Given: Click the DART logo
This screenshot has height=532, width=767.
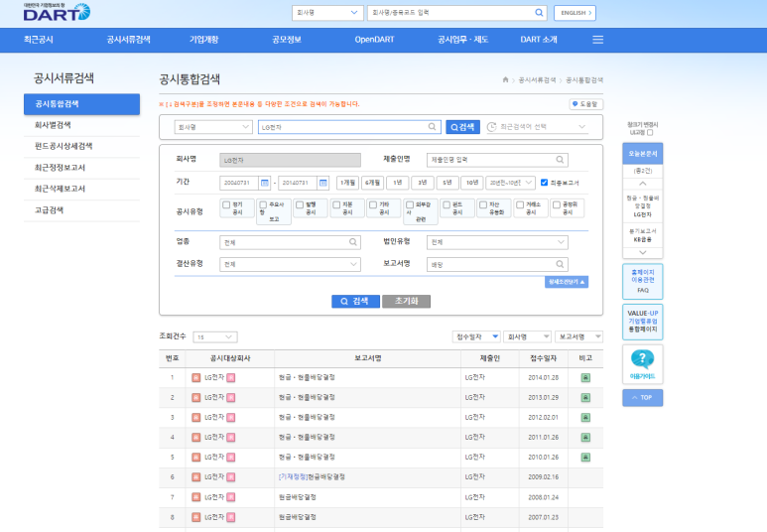Looking at the screenshot, I should 57,12.
